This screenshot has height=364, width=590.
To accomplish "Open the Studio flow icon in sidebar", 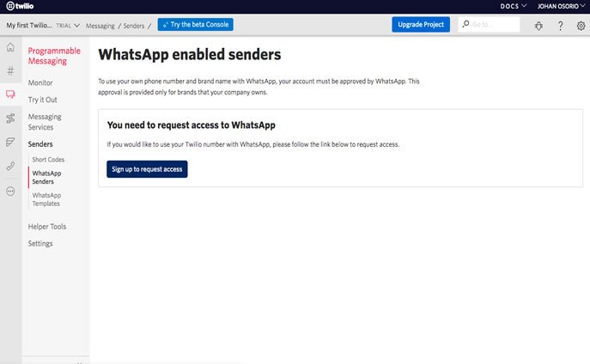I will (x=10, y=118).
